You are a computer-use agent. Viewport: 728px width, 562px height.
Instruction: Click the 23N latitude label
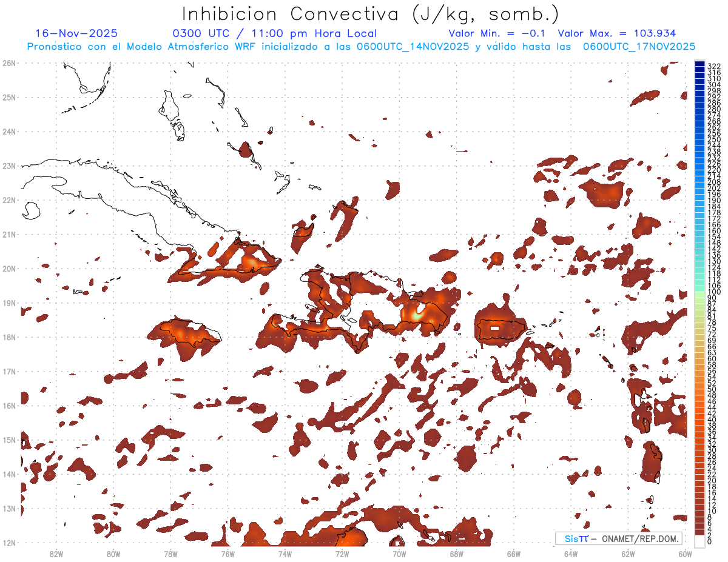[9, 166]
